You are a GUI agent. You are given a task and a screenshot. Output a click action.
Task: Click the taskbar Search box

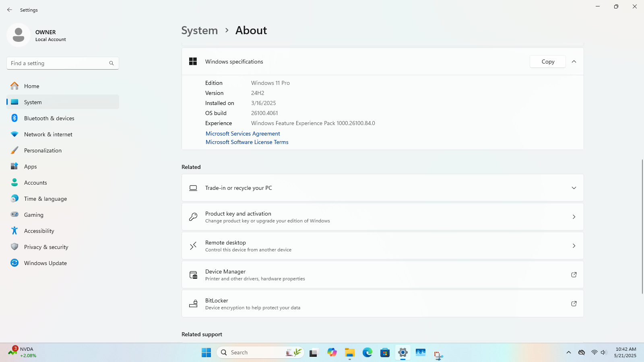tap(260, 353)
